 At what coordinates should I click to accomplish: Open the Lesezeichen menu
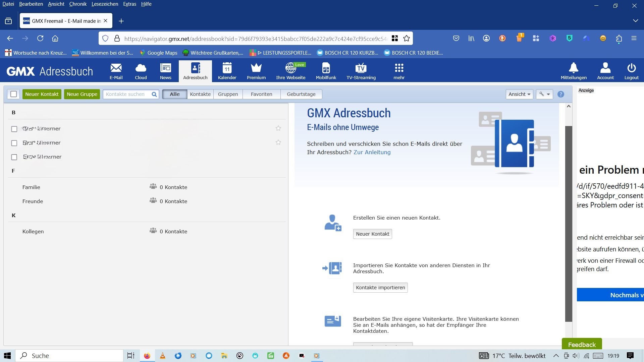coord(105,4)
